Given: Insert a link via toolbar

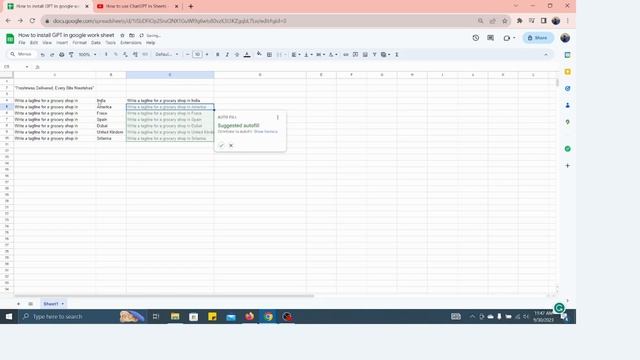Looking at the screenshot, I should [346, 54].
